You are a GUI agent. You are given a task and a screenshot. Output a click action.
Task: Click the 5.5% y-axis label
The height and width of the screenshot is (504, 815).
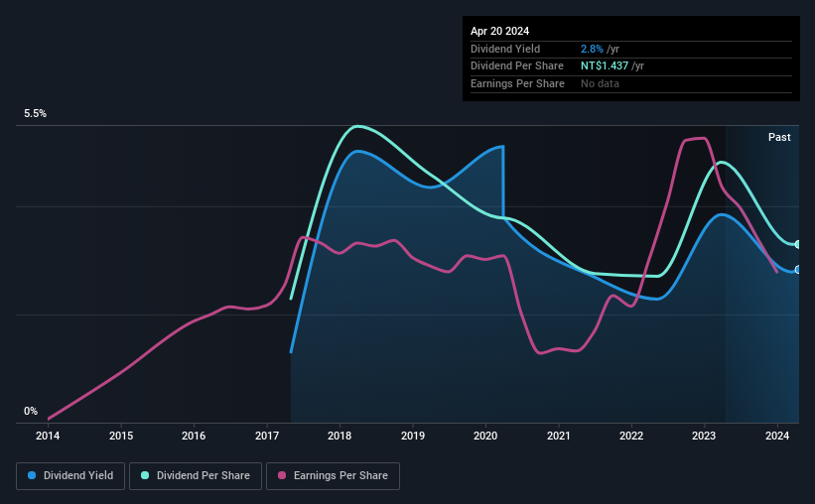click(x=36, y=113)
